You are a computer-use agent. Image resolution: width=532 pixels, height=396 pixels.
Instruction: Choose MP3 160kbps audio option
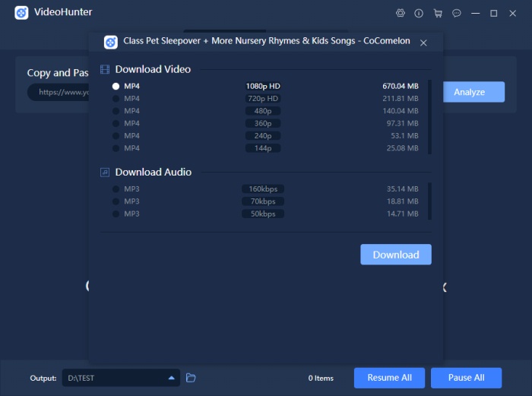[116, 189]
